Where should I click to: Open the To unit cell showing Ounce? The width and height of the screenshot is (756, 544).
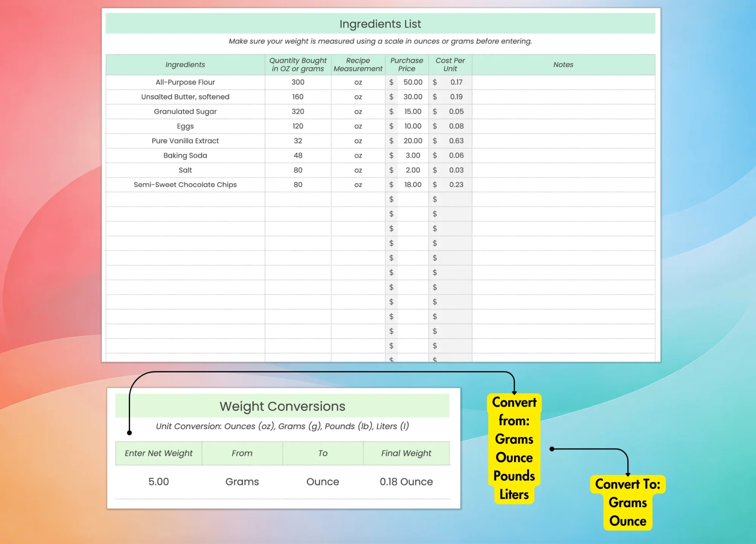point(323,482)
